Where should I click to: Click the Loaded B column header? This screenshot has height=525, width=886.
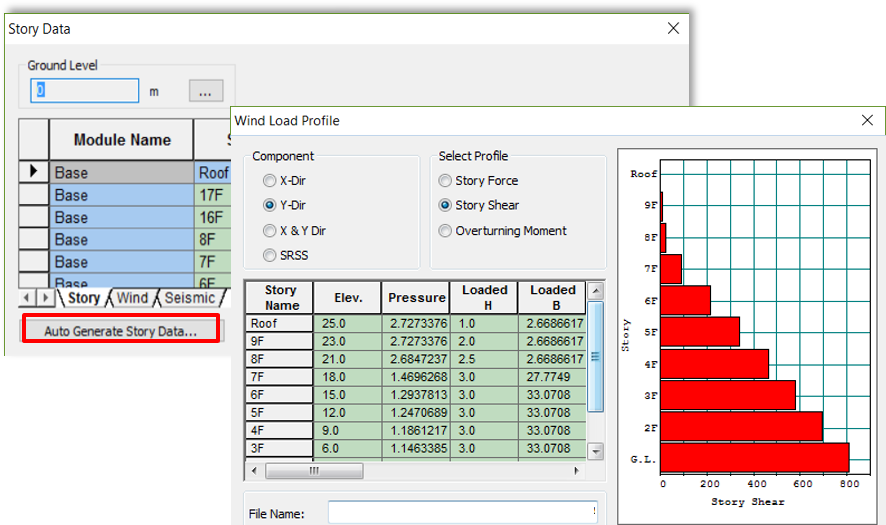coord(552,297)
